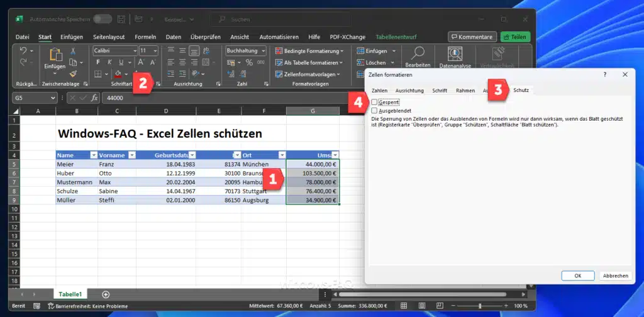This screenshot has height=317, width=644.
Task: Toggle bold formatting with F button
Action: [x=97, y=62]
